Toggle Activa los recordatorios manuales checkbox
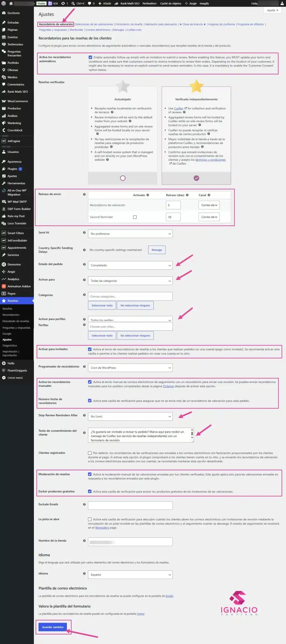This screenshot has width=286, height=644. (90, 382)
